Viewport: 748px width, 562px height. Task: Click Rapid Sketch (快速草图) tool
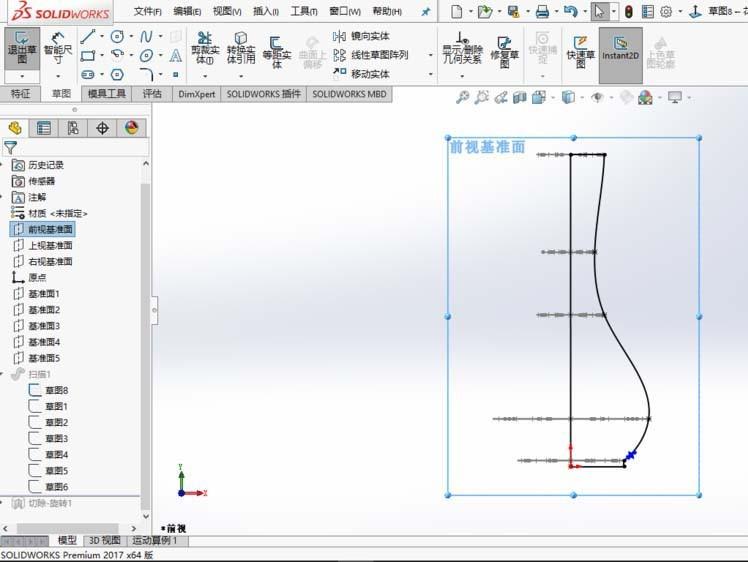(581, 52)
